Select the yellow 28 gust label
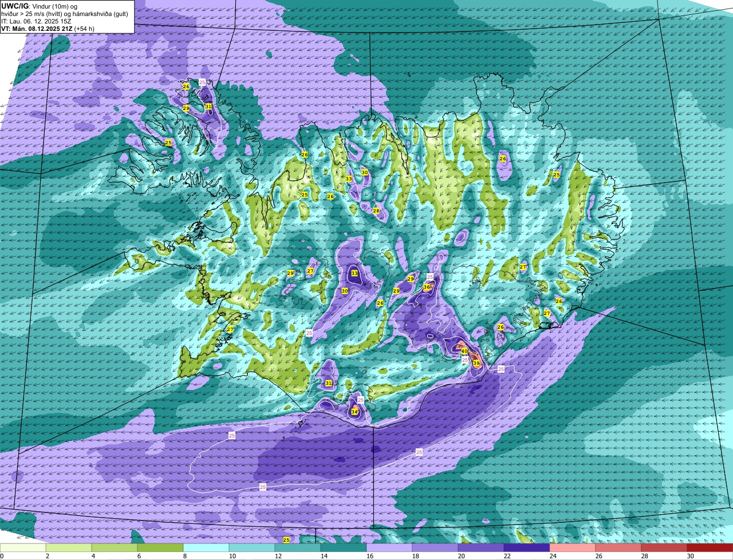733x560 pixels. [376, 211]
